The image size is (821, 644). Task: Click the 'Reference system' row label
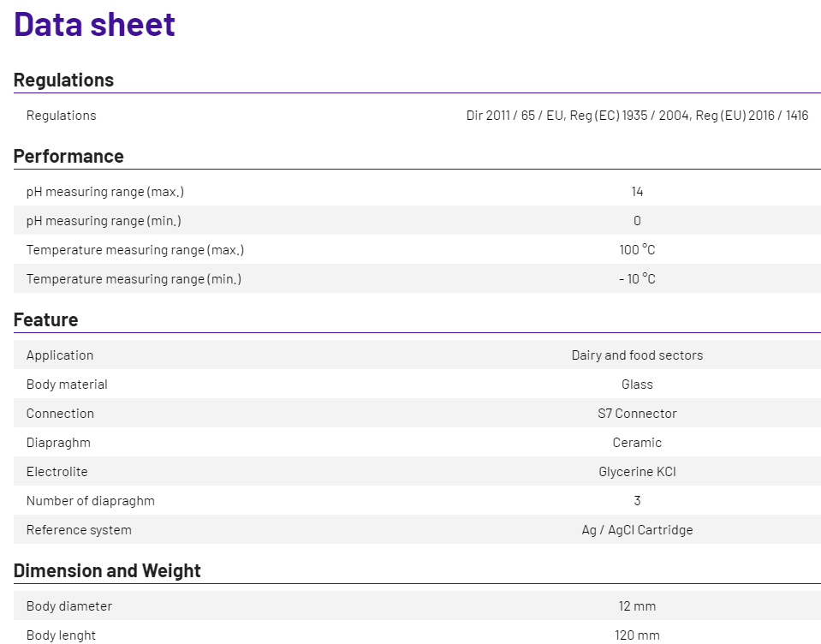tap(79, 530)
